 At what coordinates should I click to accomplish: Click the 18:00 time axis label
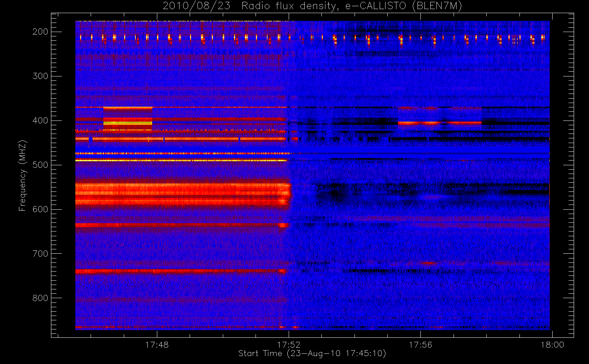click(552, 345)
